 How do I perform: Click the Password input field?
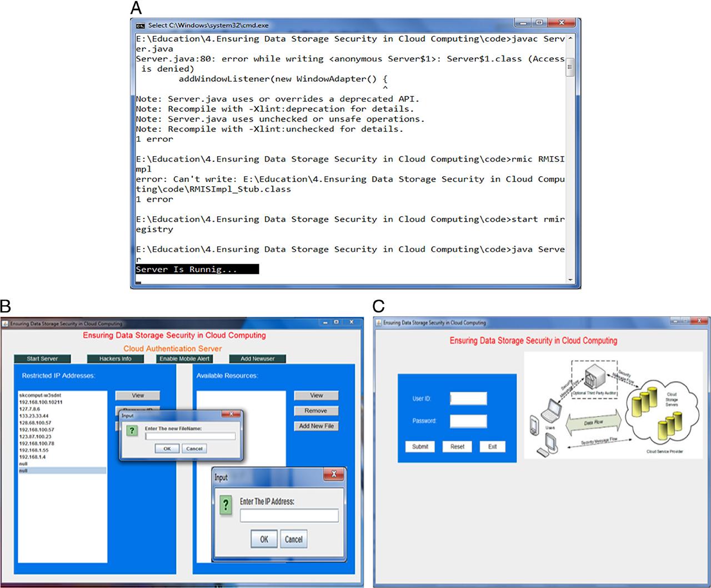(468, 421)
